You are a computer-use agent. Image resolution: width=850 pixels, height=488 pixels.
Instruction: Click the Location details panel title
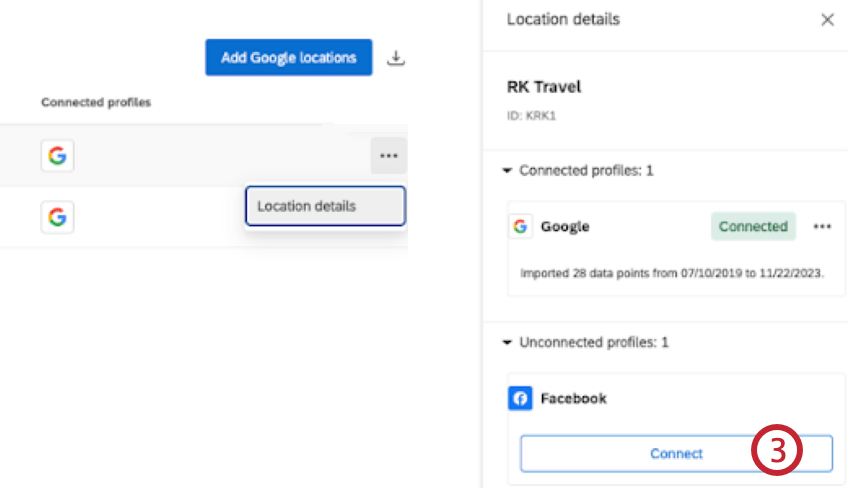click(x=563, y=19)
